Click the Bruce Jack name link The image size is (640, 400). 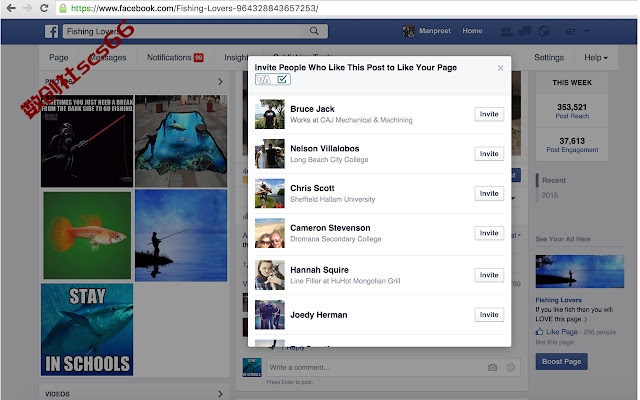(312, 109)
